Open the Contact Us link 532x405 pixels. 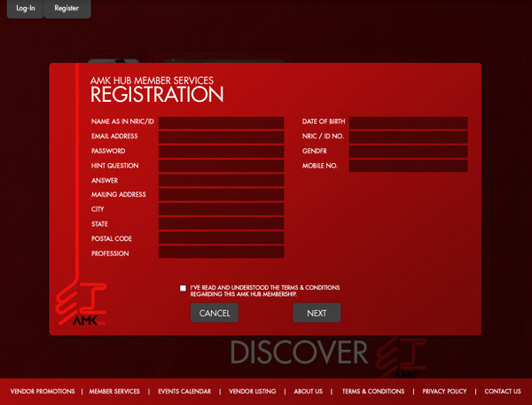[x=503, y=391]
